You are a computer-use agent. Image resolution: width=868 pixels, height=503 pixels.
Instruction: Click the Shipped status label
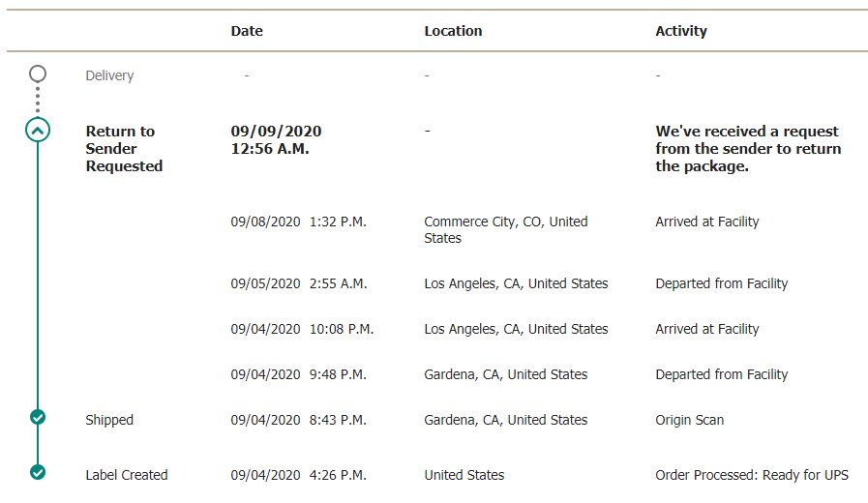pyautogui.click(x=109, y=420)
